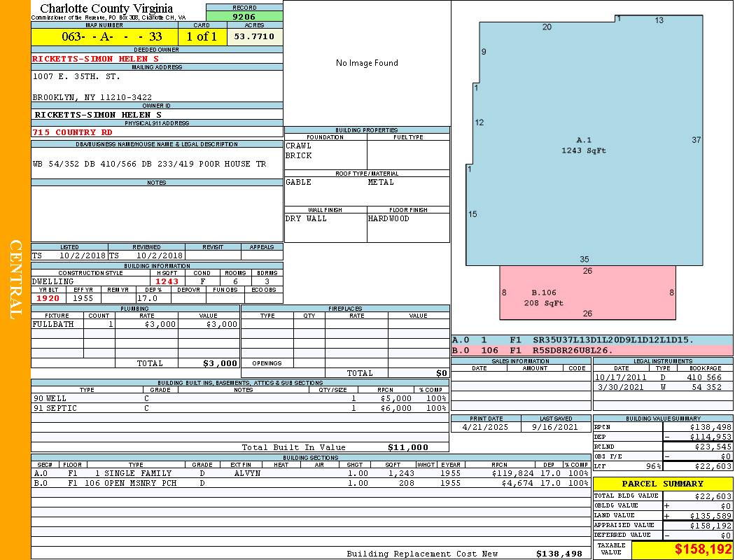Click the year built value 1920
The width and height of the screenshot is (735, 560).
click(x=48, y=298)
